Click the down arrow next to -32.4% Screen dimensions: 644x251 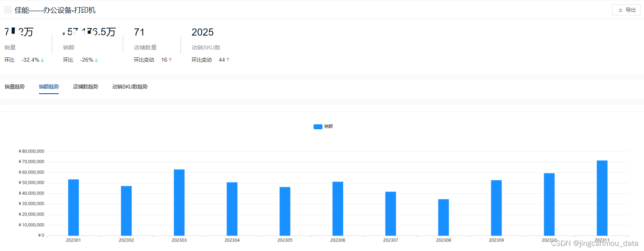42,60
